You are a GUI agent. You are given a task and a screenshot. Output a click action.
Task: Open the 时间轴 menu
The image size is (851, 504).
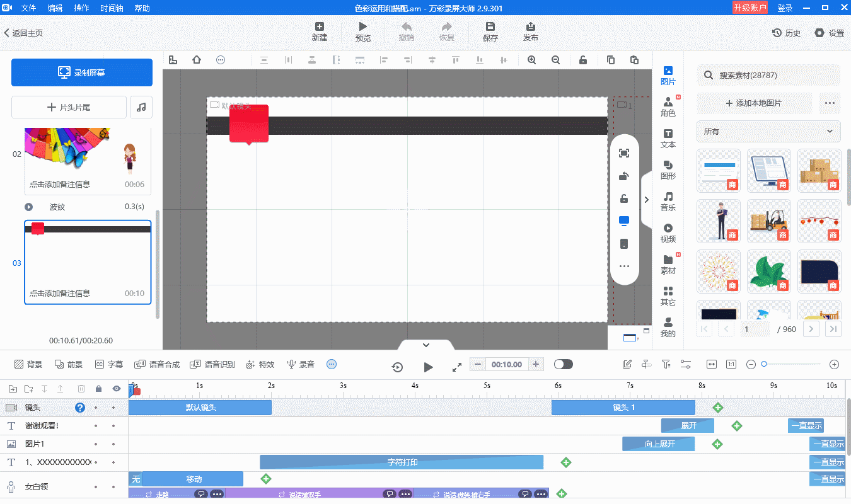pos(112,8)
